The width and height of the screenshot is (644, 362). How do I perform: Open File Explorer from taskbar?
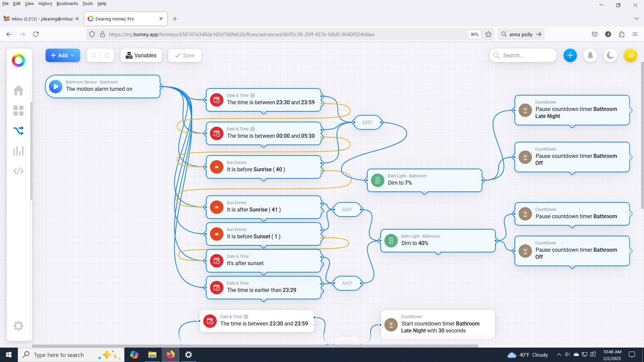tap(152, 355)
